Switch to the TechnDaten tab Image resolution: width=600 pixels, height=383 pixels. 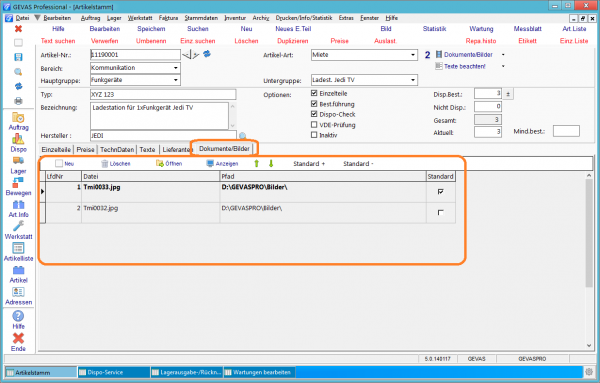click(x=117, y=150)
